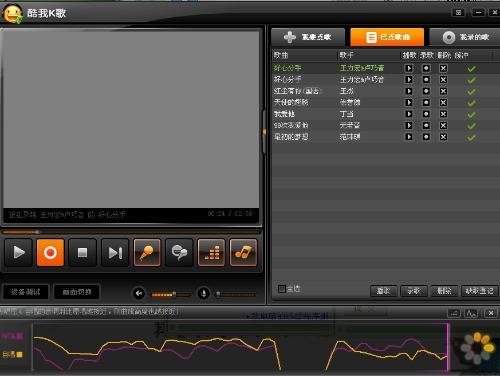
Task: Toggle the orange record button
Action: (x=50, y=252)
